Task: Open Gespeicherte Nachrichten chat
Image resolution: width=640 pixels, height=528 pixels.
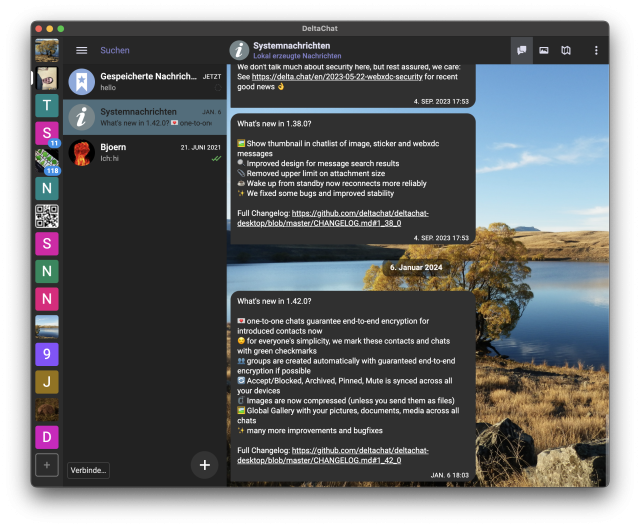Action: pyautogui.click(x=145, y=82)
